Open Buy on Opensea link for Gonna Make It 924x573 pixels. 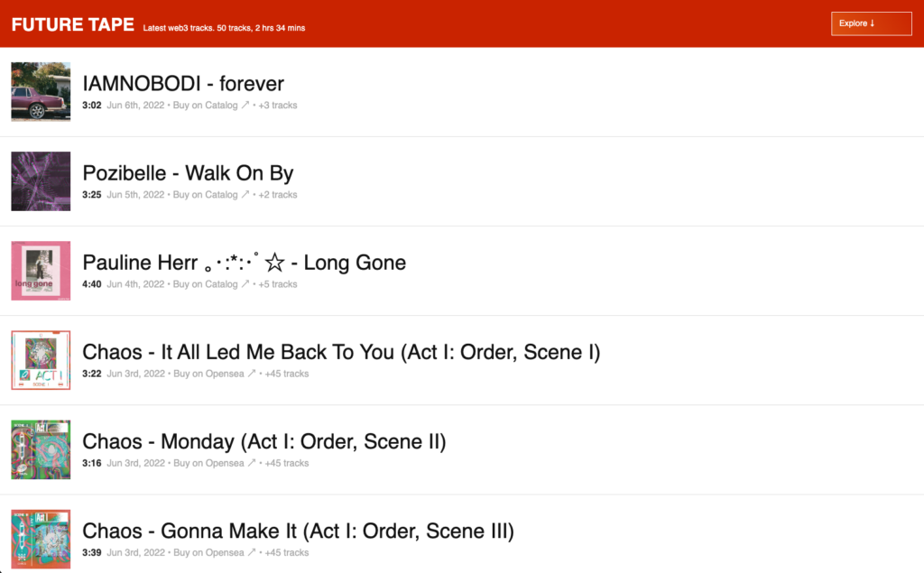point(208,553)
